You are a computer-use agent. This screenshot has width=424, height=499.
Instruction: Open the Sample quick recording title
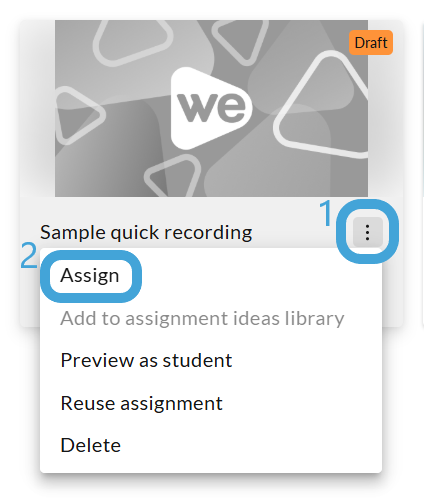pos(146,232)
